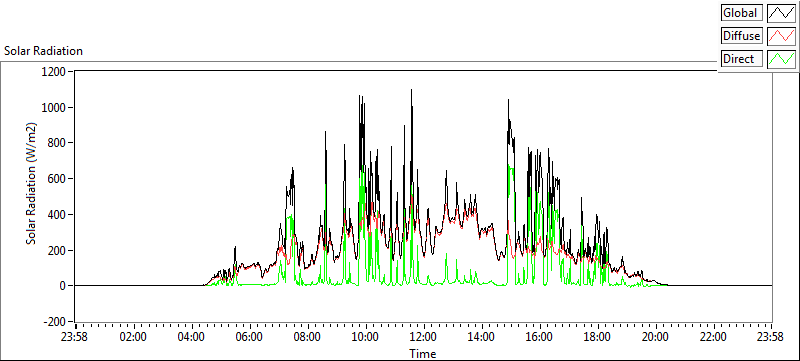Click the -200 y-axis value
Image resolution: width=800 pixels, height=361 pixels.
click(x=55, y=322)
